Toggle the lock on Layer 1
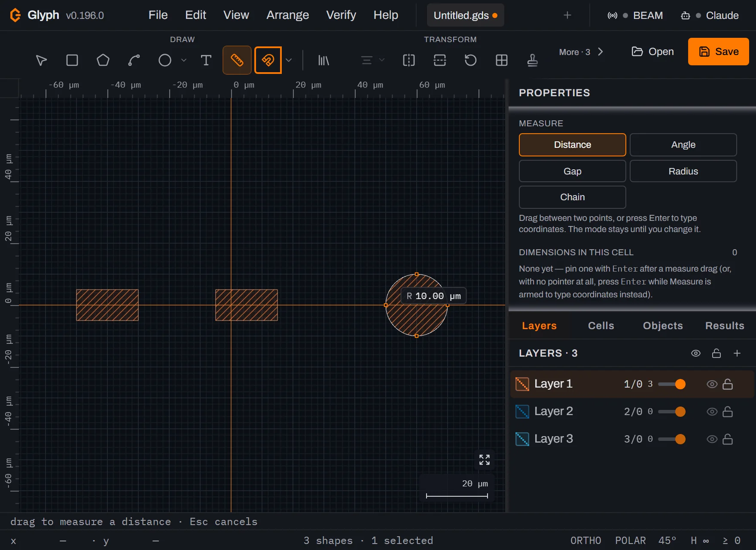The height and width of the screenshot is (550, 756). click(728, 384)
